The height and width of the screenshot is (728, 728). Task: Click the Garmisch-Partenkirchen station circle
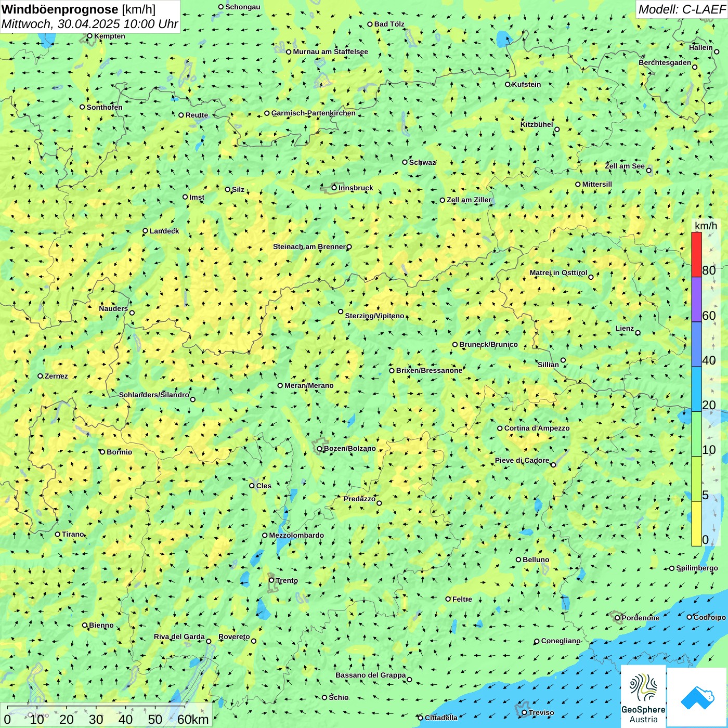point(267,113)
